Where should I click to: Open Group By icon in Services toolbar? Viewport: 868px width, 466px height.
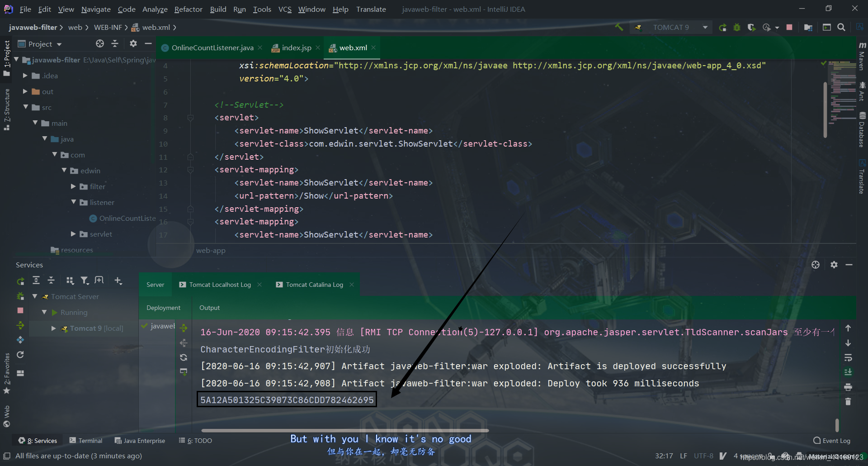click(70, 281)
